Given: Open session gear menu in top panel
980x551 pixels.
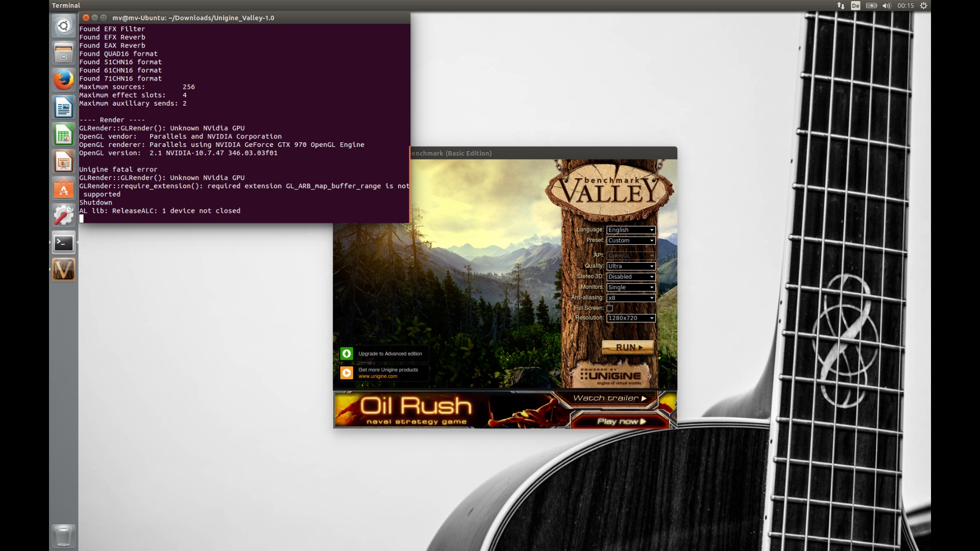Looking at the screenshot, I should pyautogui.click(x=923, y=6).
